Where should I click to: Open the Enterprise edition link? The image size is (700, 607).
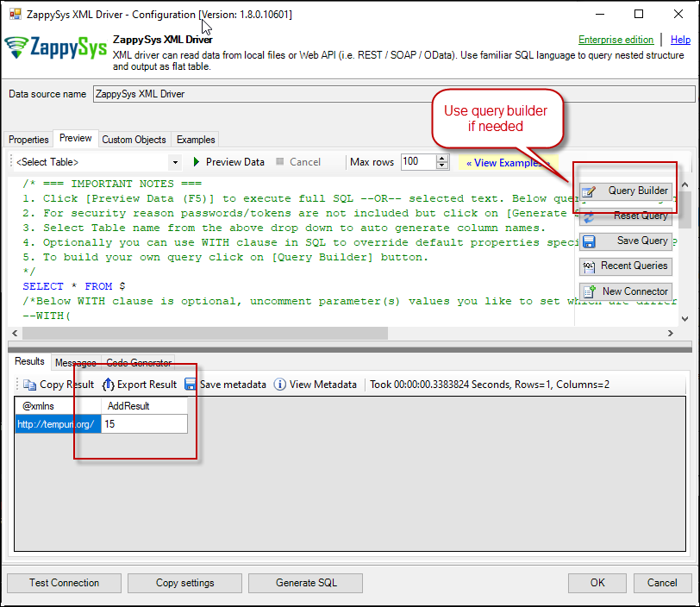coord(616,40)
